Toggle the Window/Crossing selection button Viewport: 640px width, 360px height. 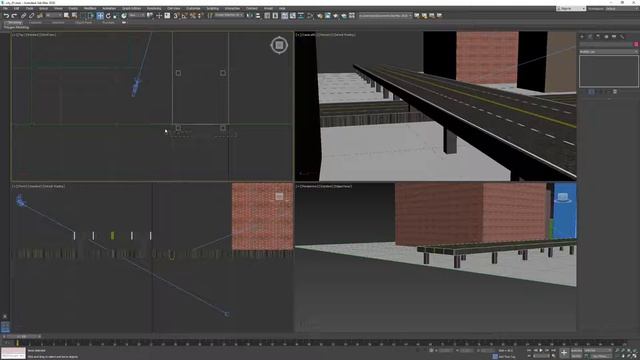coord(91,16)
